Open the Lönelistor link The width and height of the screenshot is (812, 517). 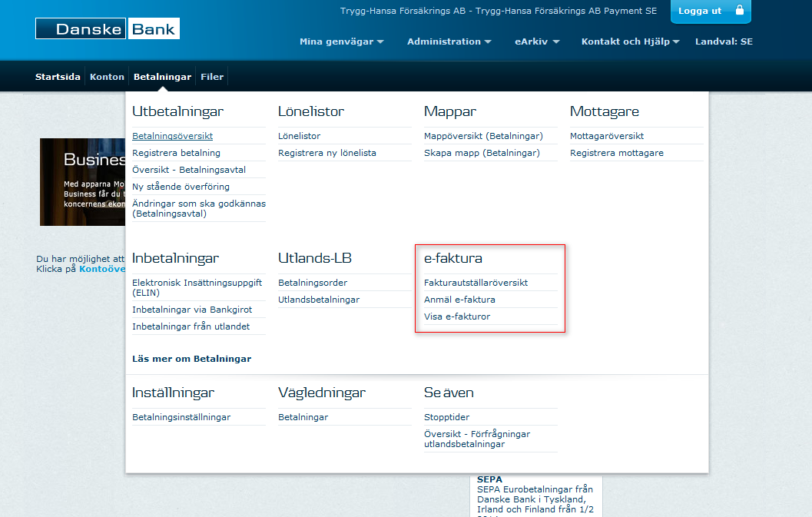300,136
